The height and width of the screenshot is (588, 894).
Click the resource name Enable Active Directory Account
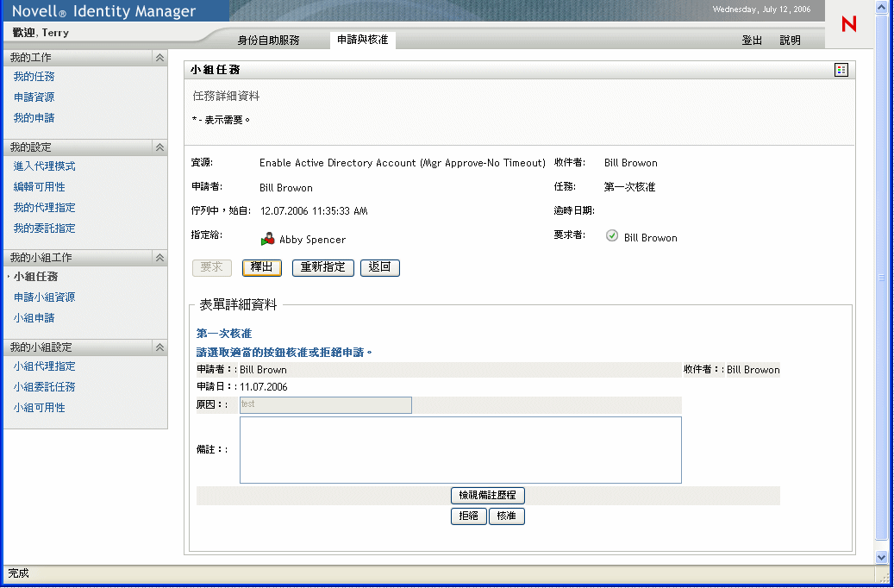pos(403,163)
